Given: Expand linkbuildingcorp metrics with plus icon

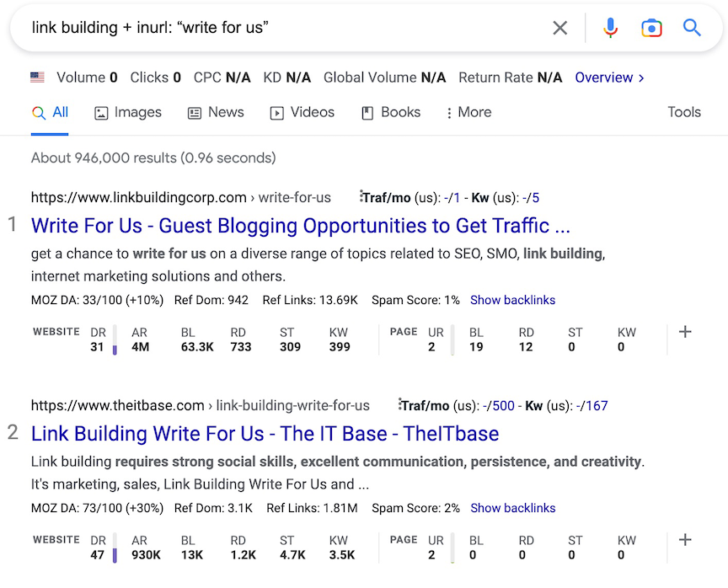Looking at the screenshot, I should [685, 332].
